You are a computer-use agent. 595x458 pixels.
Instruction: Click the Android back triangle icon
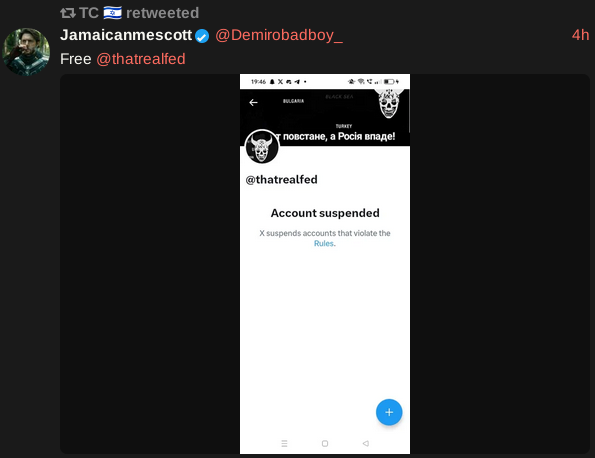click(366, 443)
